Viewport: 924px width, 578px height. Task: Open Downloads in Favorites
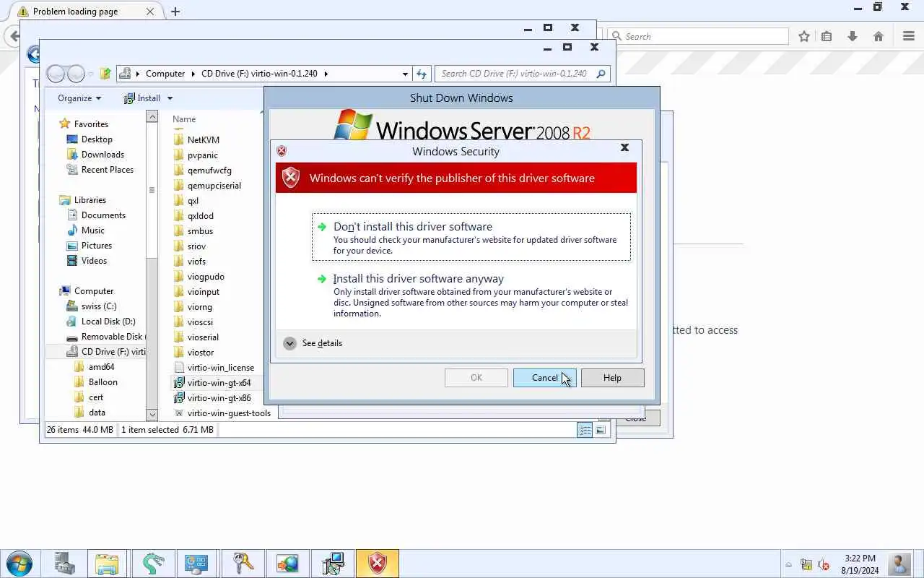[103, 155]
